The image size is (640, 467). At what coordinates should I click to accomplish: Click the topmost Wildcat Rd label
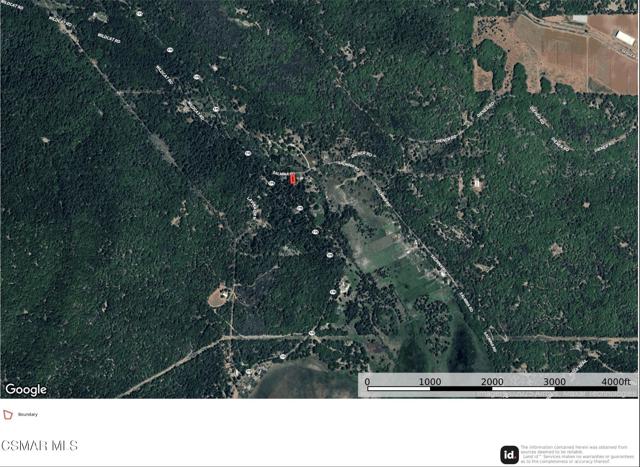[12, 4]
